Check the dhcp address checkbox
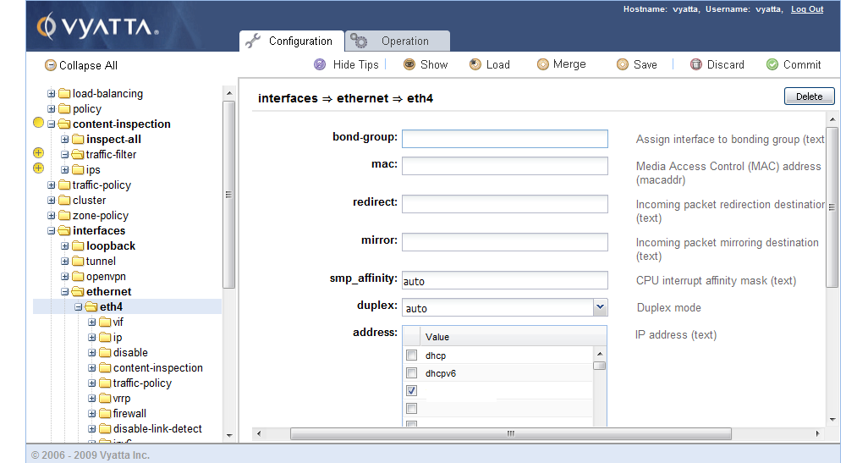 tap(411, 355)
